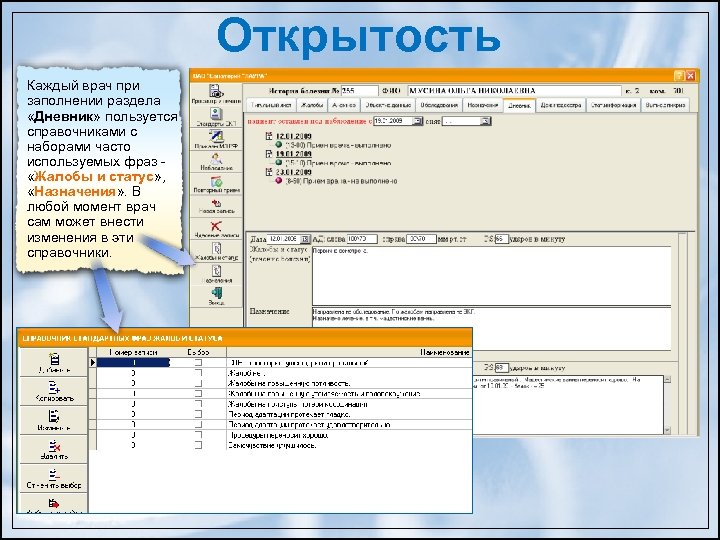Switch to the Титульный лист tab
The width and height of the screenshot is (720, 540).
click(271, 105)
